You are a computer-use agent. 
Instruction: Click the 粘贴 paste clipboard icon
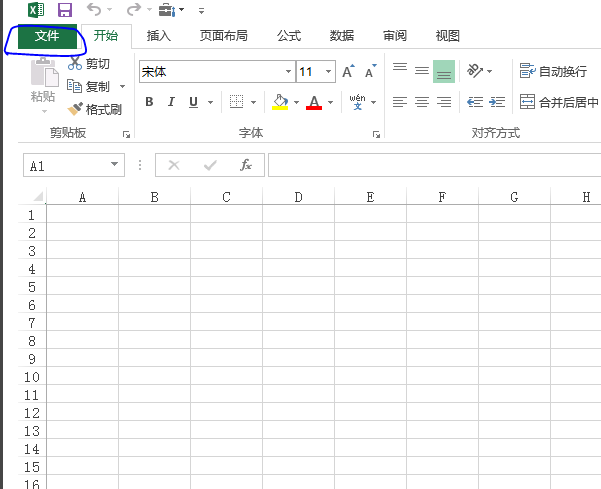[x=44, y=72]
